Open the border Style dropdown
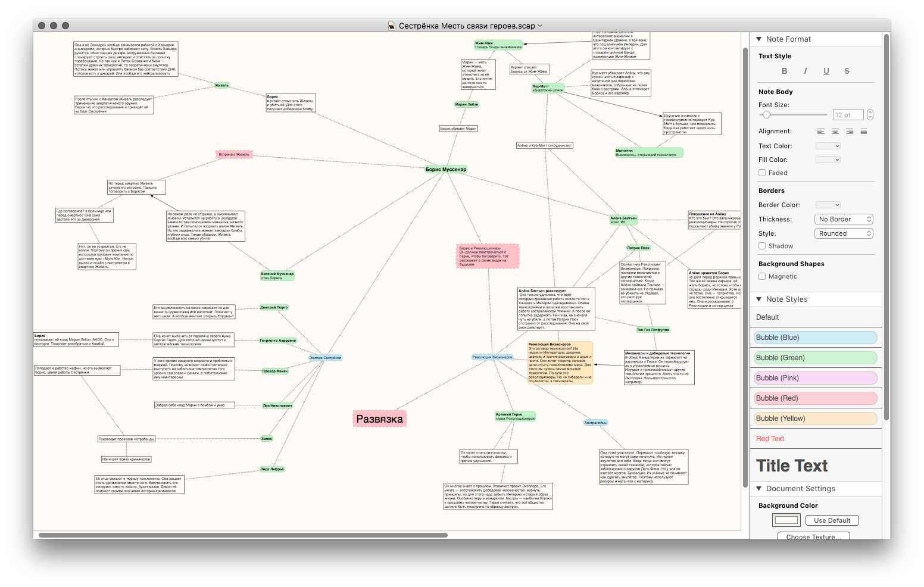 pos(843,233)
